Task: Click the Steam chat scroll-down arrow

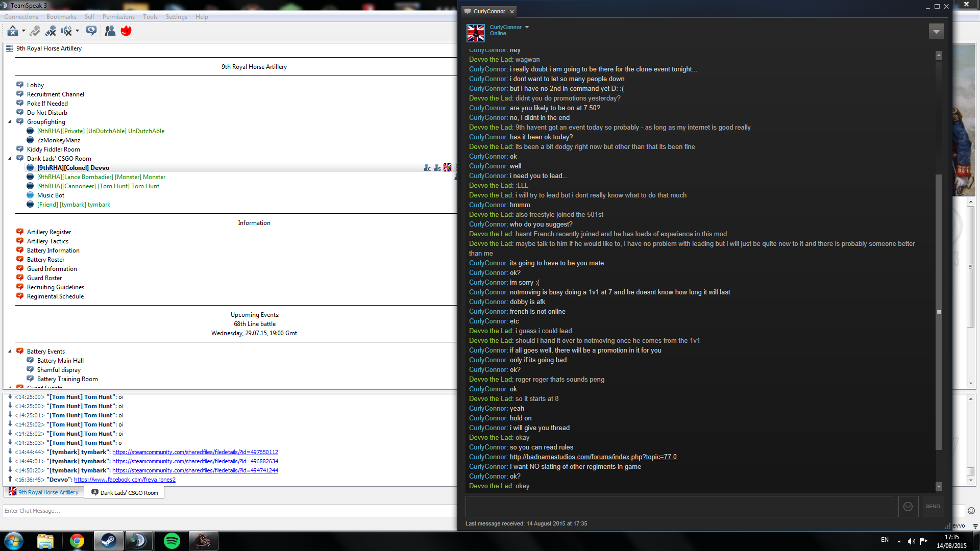Action: pyautogui.click(x=939, y=487)
